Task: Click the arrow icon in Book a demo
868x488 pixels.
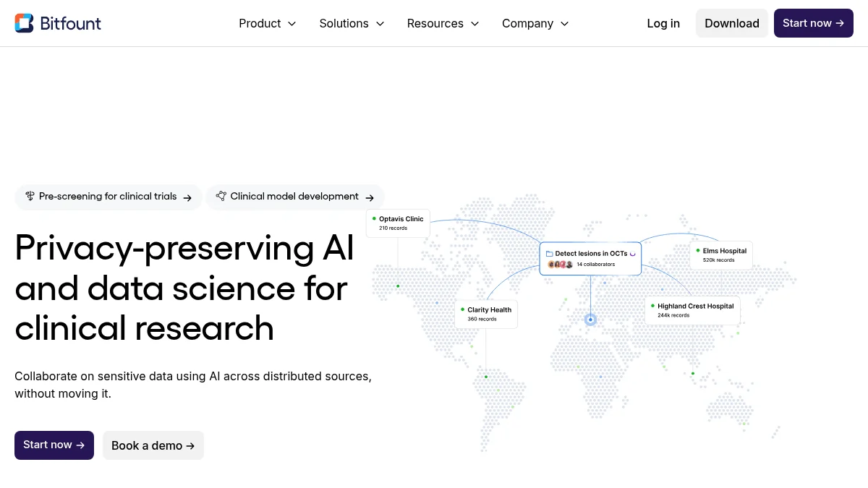Action: coord(190,445)
